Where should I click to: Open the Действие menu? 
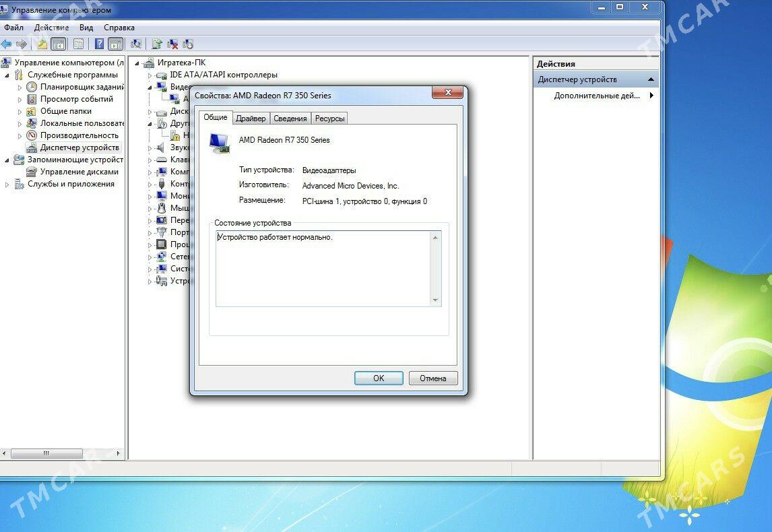pyautogui.click(x=51, y=28)
